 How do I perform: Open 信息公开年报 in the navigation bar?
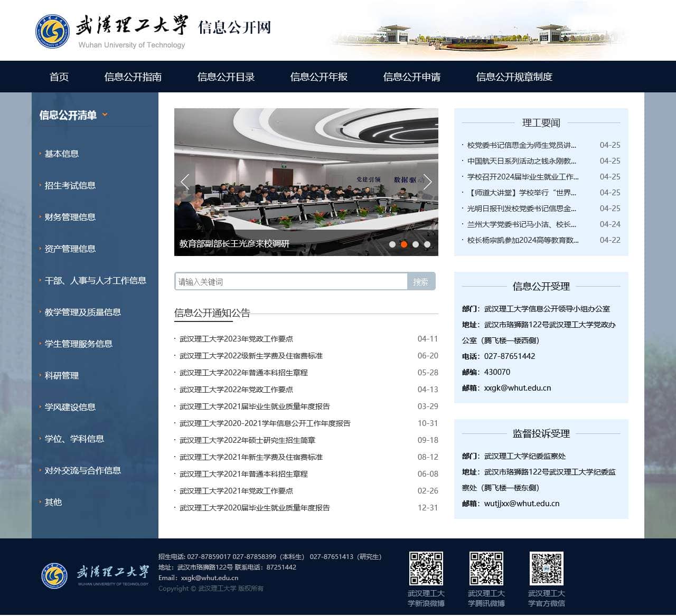coord(319,77)
